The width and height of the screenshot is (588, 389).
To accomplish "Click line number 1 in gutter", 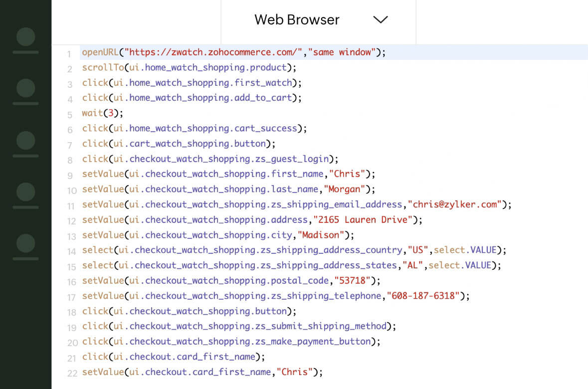I will pos(69,54).
